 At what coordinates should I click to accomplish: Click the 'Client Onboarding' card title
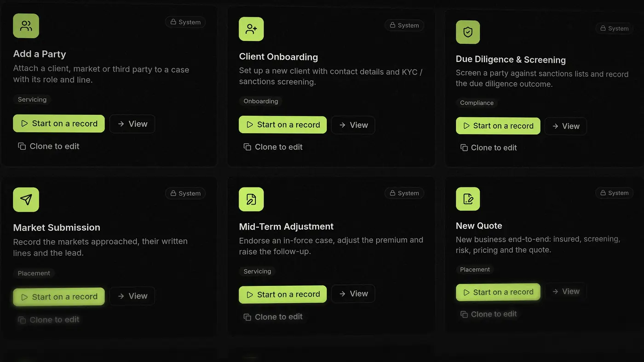pyautogui.click(x=278, y=57)
